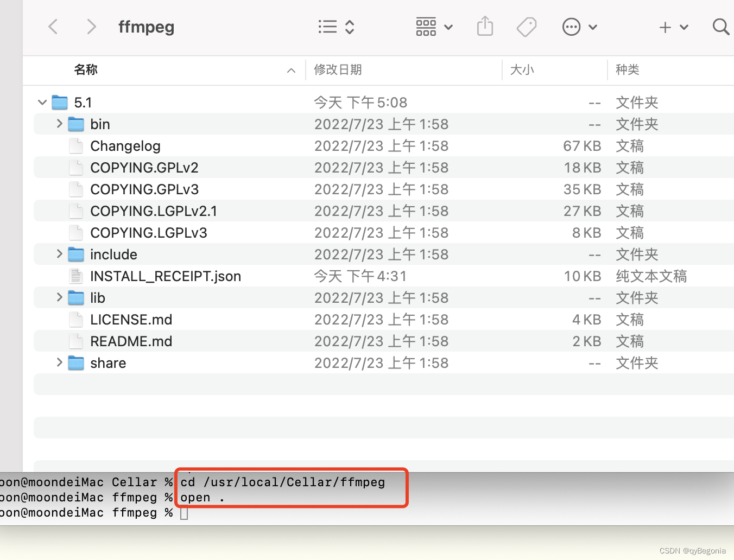The image size is (734, 560).
Task: Select the share folder icon
Action: pyautogui.click(x=76, y=363)
